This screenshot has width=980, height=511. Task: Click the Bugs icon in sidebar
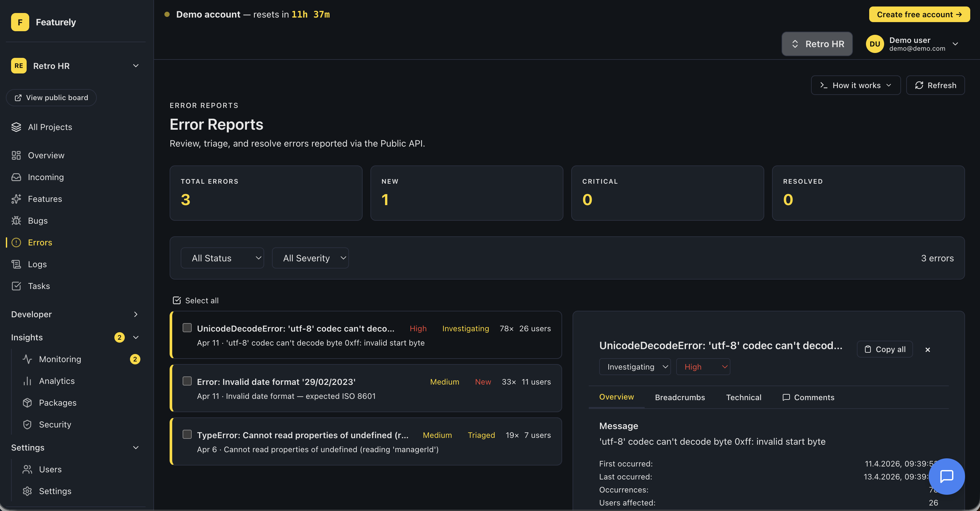[16, 221]
